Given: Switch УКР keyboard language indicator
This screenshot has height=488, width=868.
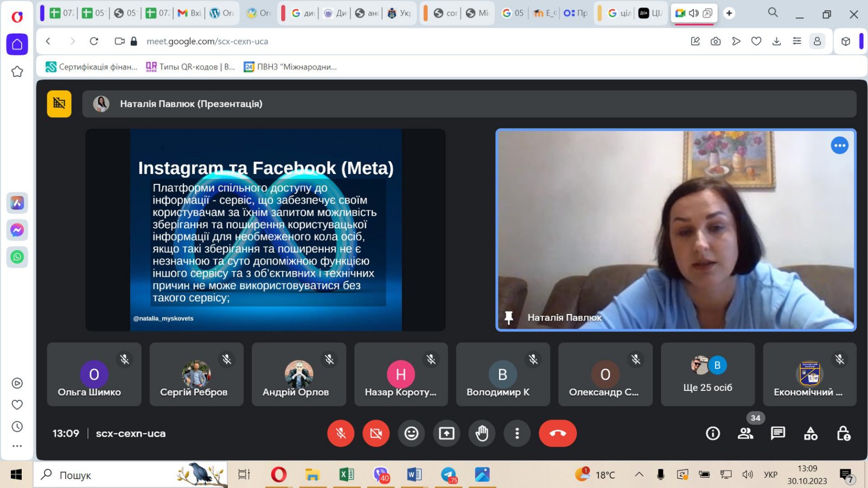Looking at the screenshot, I should pos(770,475).
